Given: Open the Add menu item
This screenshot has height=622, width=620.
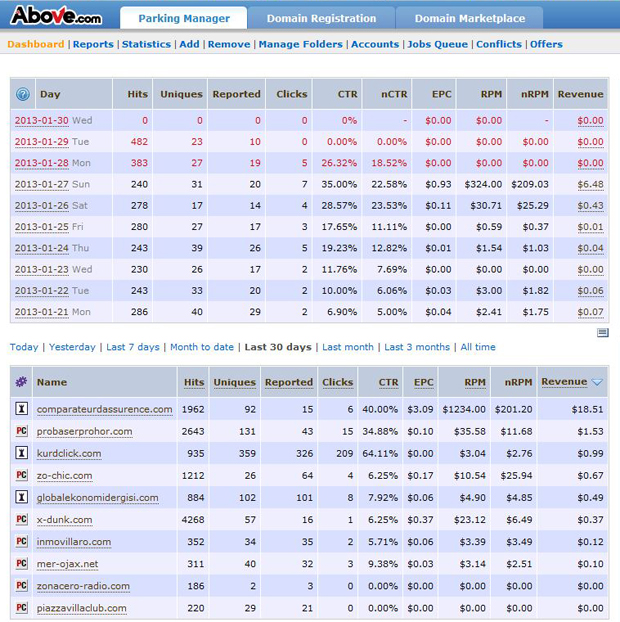Looking at the screenshot, I should [x=189, y=44].
